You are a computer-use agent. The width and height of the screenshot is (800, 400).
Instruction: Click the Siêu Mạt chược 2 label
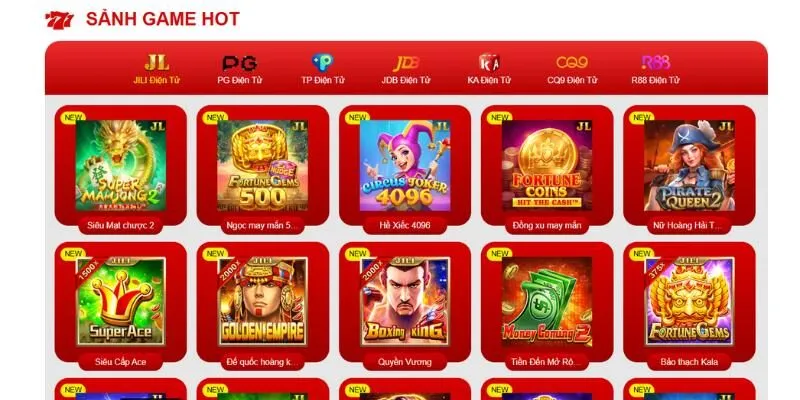pos(120,225)
